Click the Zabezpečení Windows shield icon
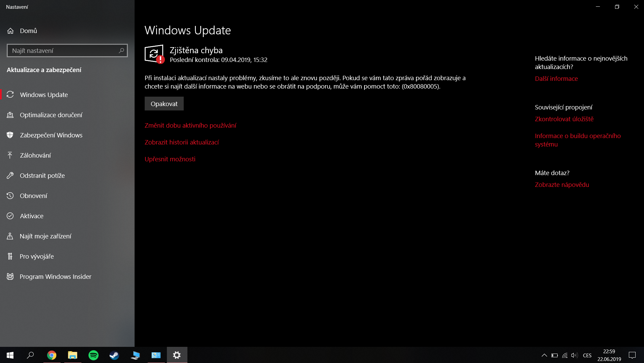 coord(10,135)
